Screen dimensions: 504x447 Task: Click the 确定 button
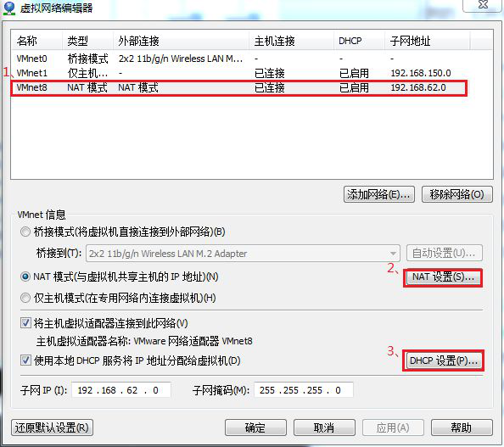click(x=255, y=427)
